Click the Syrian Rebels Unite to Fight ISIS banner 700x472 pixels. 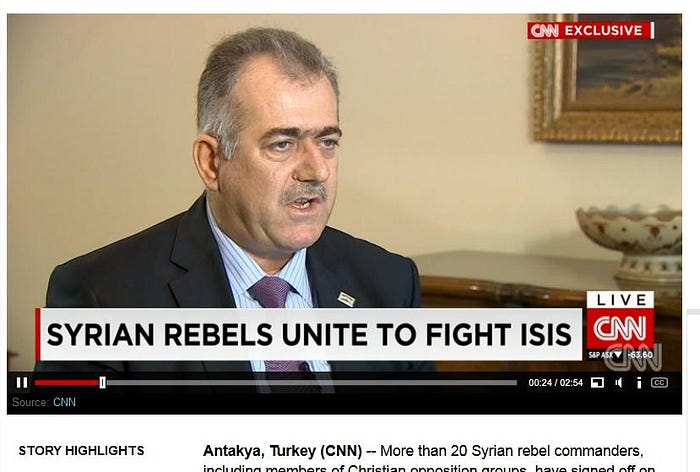(309, 334)
